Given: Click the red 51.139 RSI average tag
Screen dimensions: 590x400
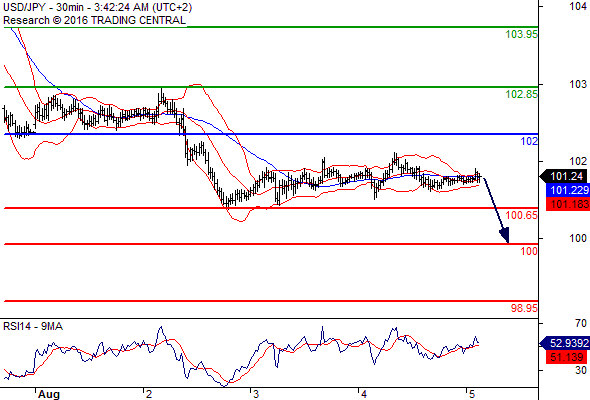Looking at the screenshot, I should (567, 357).
